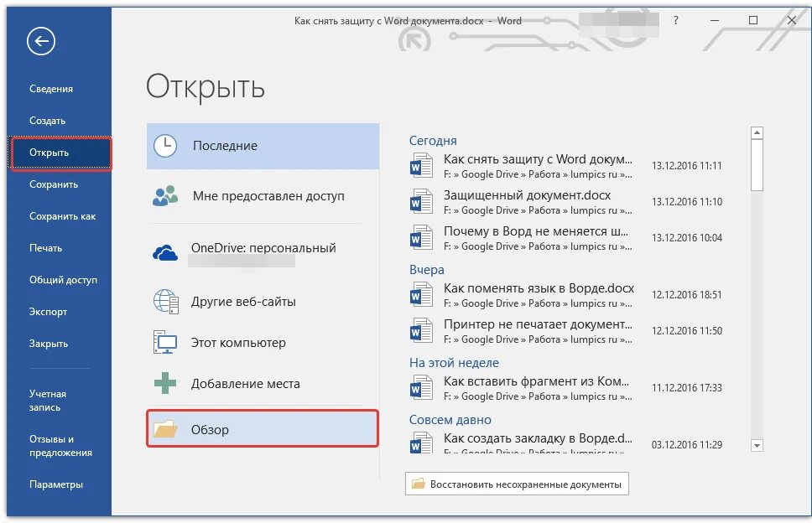Image resolution: width=812 pixels, height=523 pixels.
Task: Select Мне предоставлен доступ
Action: (263, 196)
